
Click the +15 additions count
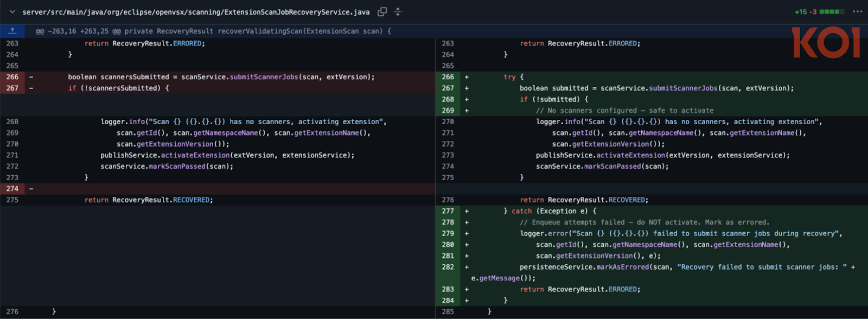pos(801,11)
